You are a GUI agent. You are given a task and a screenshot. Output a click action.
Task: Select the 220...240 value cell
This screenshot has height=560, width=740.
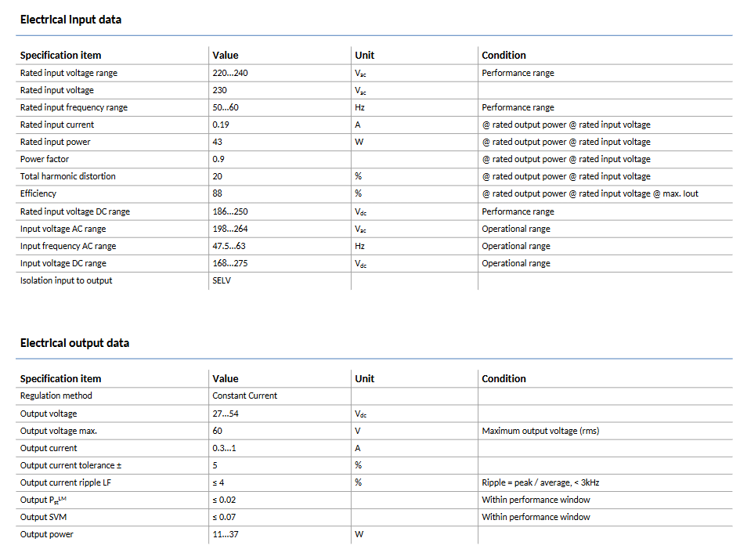pyautogui.click(x=230, y=73)
